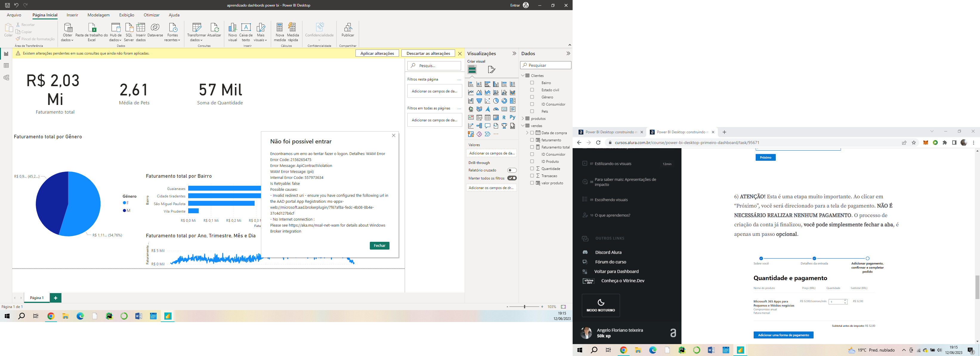
Task: Check the valor produto field
Action: pos(532,183)
